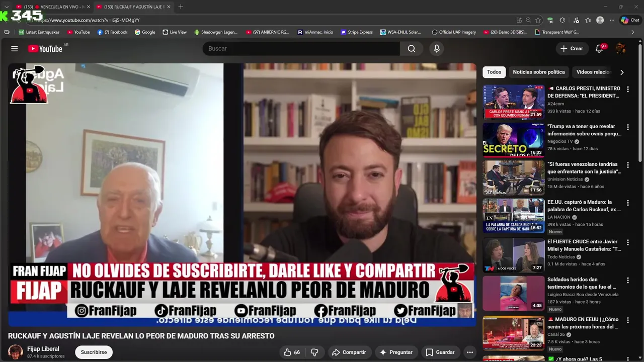Open El Secreto de los Ovnis thumbnail
The width and height of the screenshot is (644, 362).
(x=514, y=140)
